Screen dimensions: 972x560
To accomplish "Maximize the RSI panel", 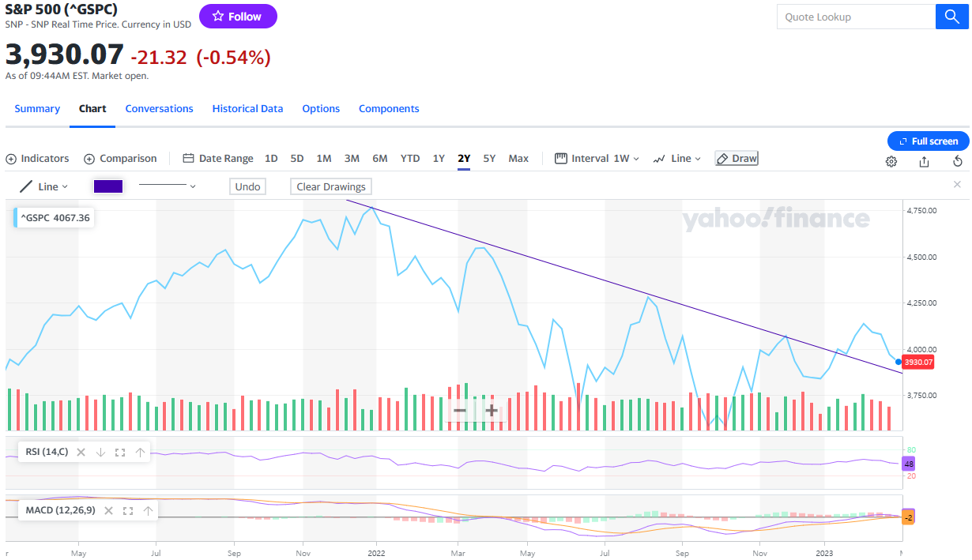I will (120, 453).
